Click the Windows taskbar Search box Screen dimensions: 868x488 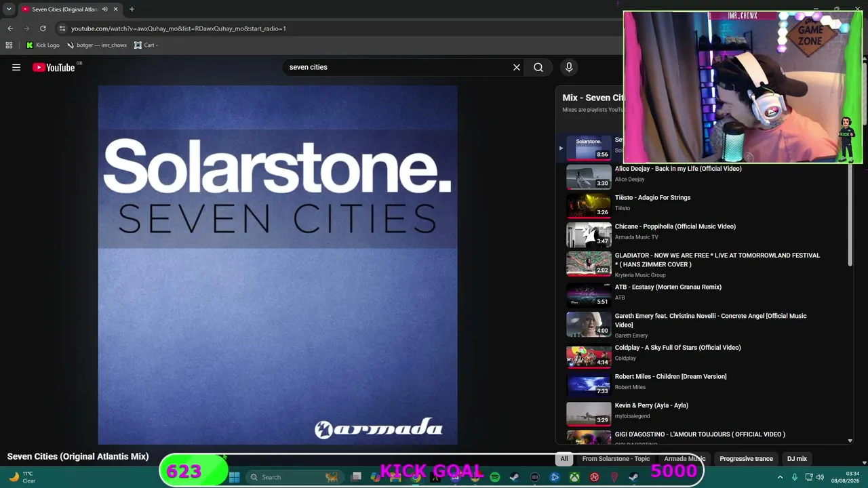tap(294, 477)
